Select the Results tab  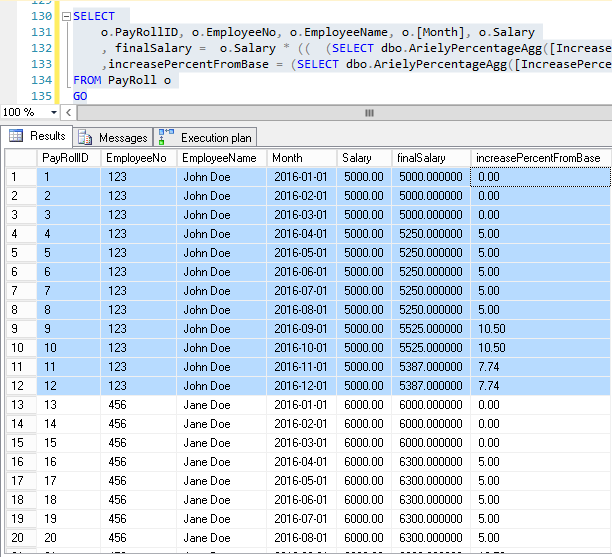click(47, 136)
